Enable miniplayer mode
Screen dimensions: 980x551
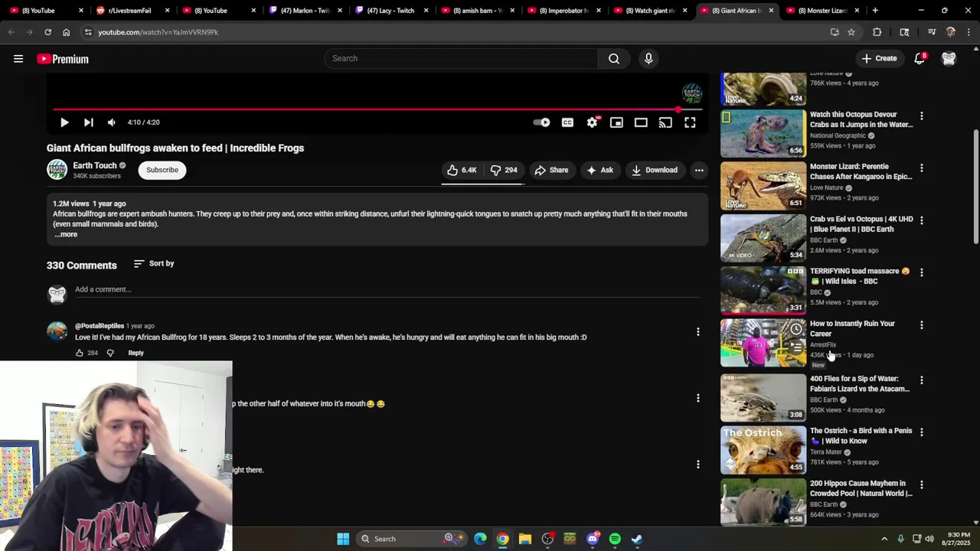point(616,122)
